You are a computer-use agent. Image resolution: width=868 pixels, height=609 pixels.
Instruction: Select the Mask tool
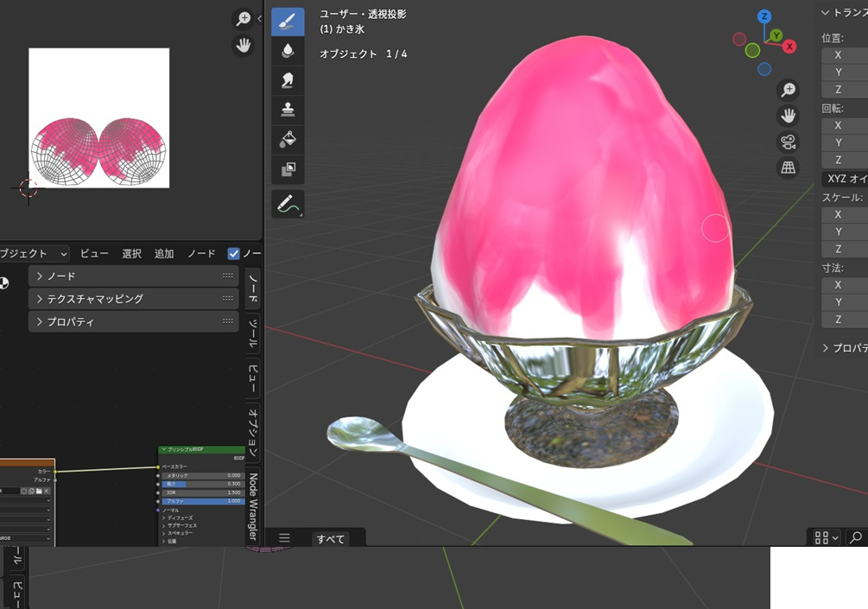[x=288, y=168]
